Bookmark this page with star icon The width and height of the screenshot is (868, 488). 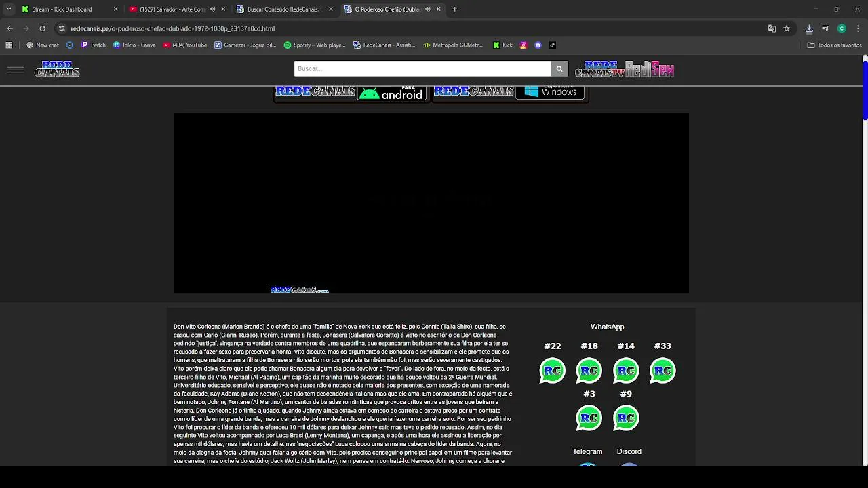(x=787, y=28)
